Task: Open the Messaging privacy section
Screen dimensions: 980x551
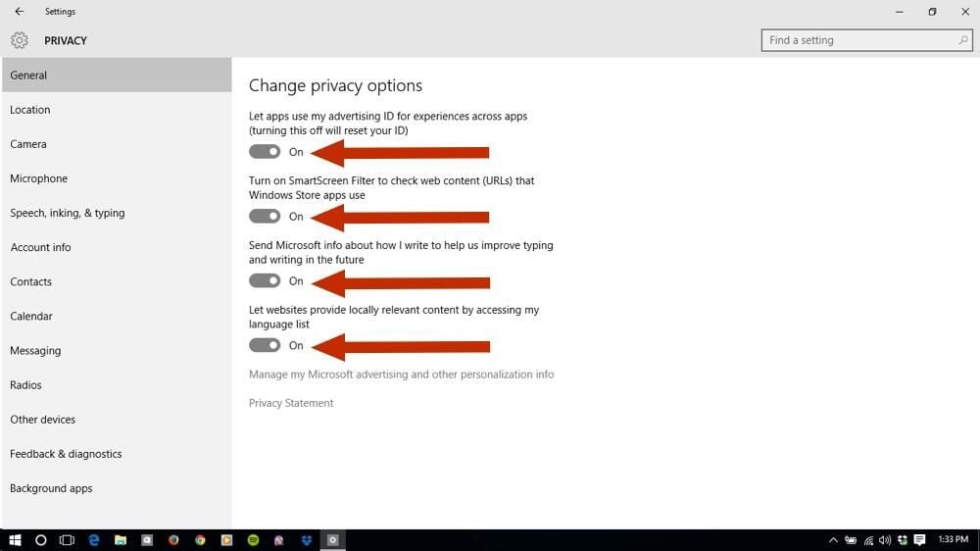Action: point(117,350)
